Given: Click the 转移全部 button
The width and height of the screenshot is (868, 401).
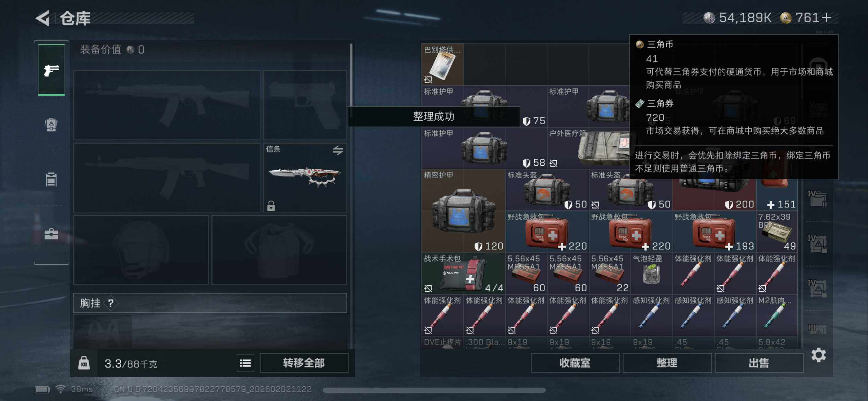Looking at the screenshot, I should click(304, 363).
